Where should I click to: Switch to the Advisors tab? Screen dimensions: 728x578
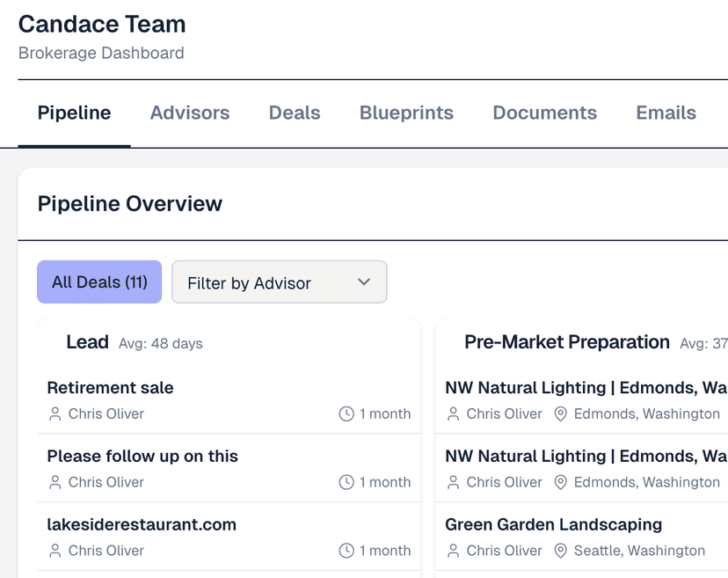190,113
